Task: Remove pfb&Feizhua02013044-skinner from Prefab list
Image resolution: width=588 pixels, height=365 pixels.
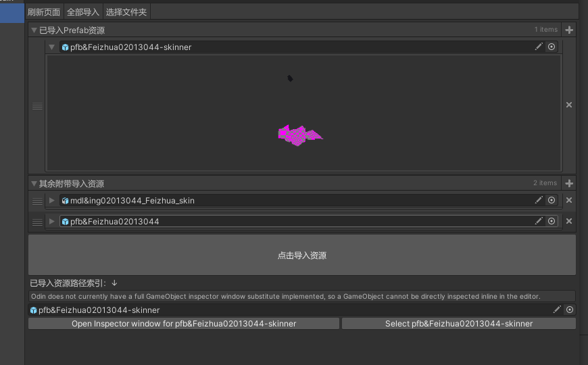Action: (x=569, y=105)
